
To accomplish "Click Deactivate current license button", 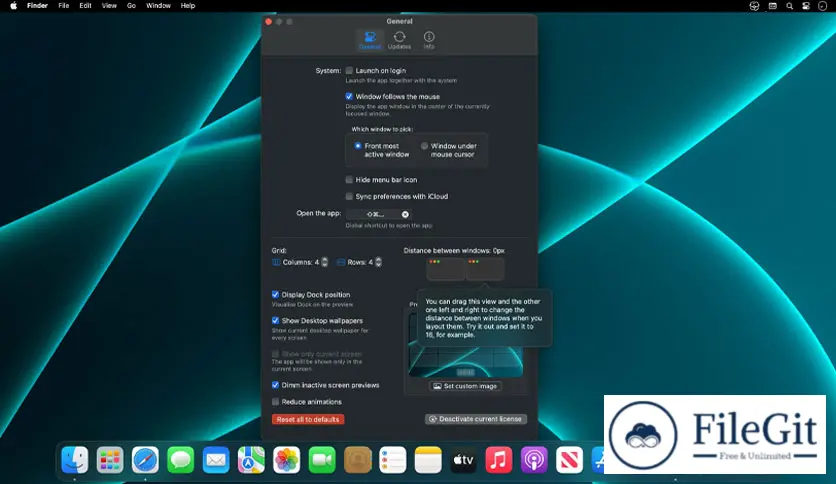I will [476, 419].
